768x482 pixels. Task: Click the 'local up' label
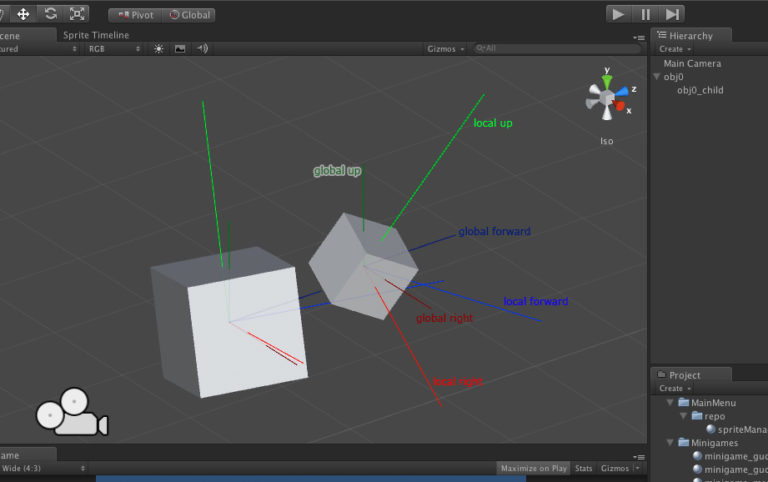pyautogui.click(x=493, y=123)
